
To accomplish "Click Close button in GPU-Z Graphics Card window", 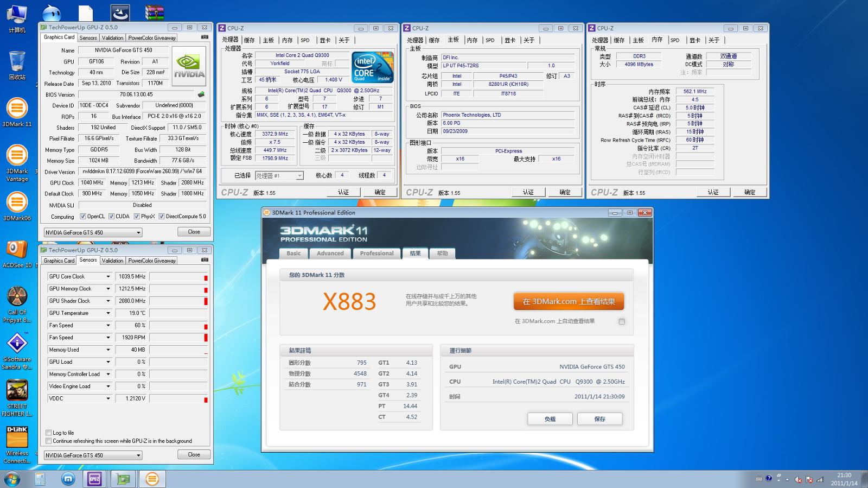I will point(194,232).
